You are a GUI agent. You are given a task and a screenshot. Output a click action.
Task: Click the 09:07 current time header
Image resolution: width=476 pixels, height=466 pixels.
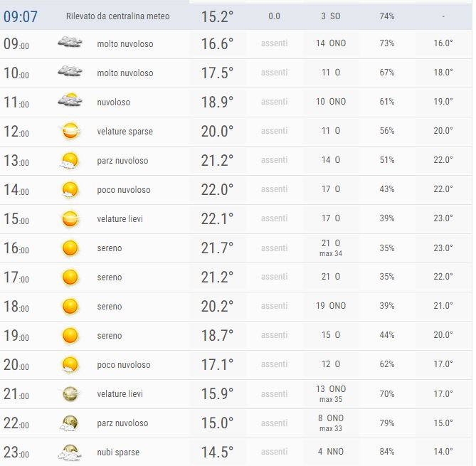click(21, 16)
